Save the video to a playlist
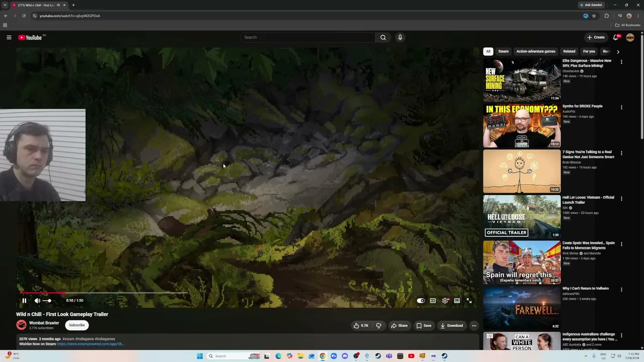 click(424, 325)
